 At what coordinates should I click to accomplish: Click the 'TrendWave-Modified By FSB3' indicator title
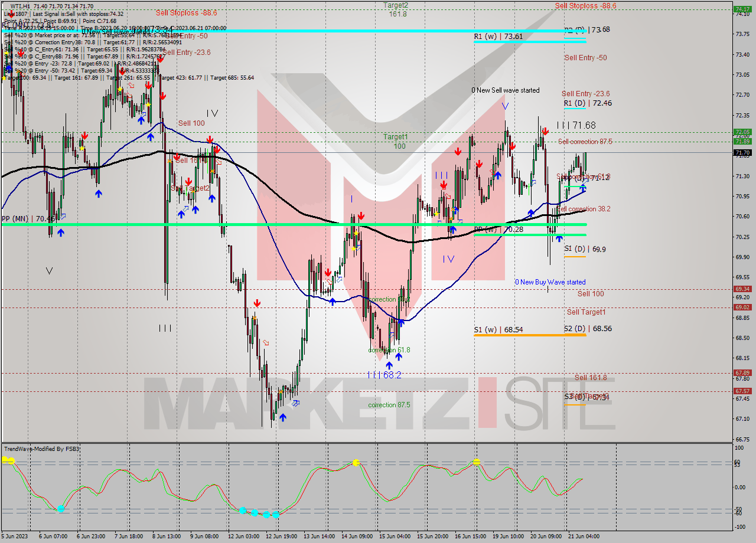(41, 449)
